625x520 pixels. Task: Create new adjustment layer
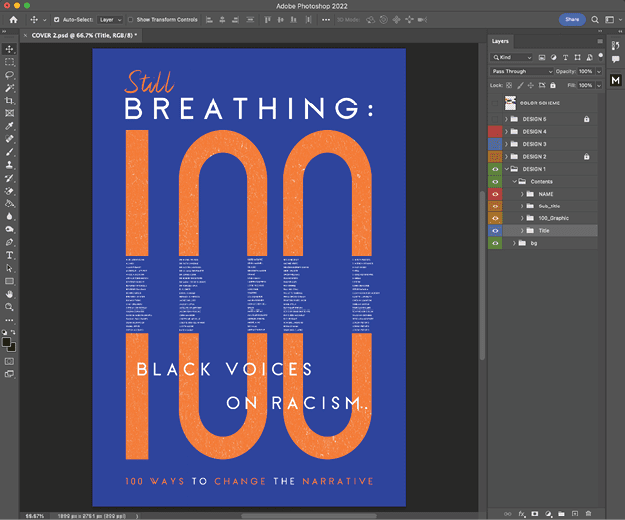coord(548,514)
